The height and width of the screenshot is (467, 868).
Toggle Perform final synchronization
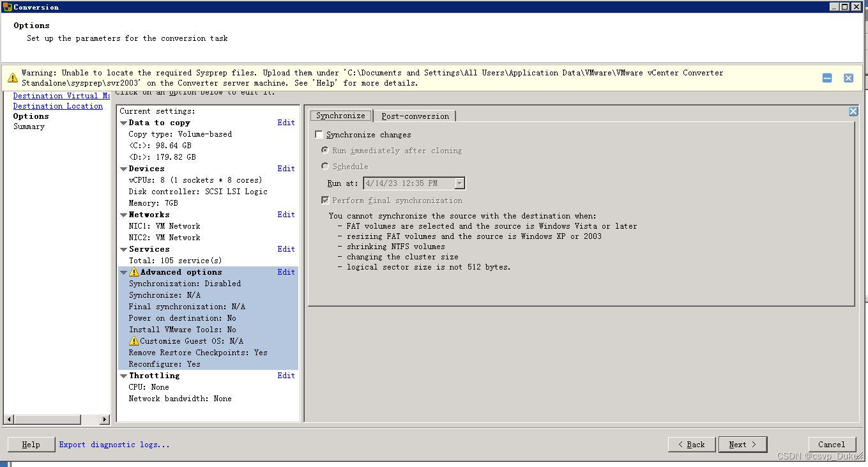[x=325, y=199]
